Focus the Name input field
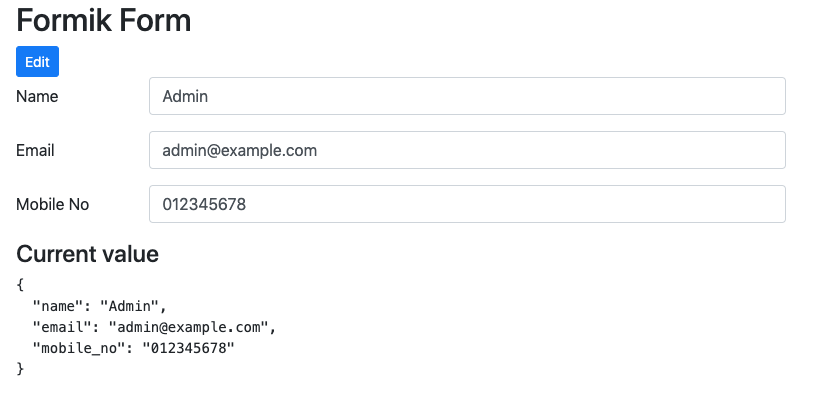 click(467, 96)
